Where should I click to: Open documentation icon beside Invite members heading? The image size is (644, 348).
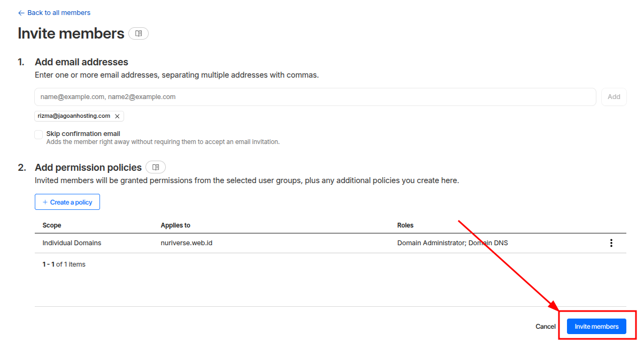[139, 34]
